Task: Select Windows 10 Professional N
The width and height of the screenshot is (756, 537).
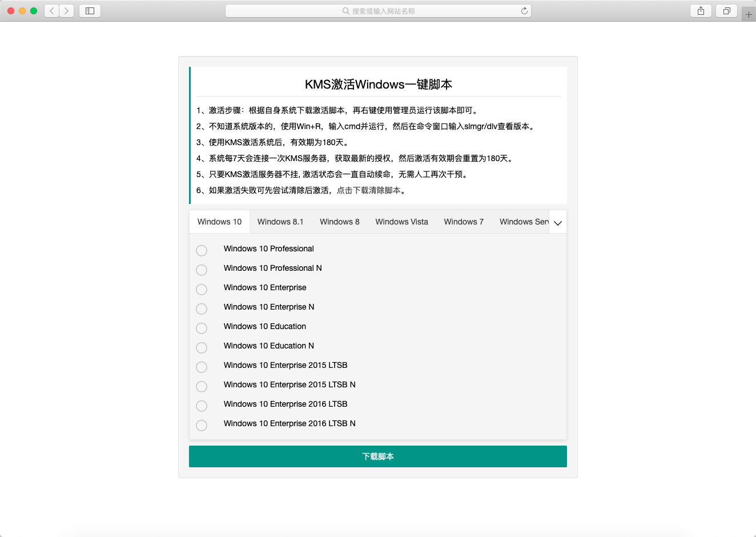Action: (x=201, y=270)
